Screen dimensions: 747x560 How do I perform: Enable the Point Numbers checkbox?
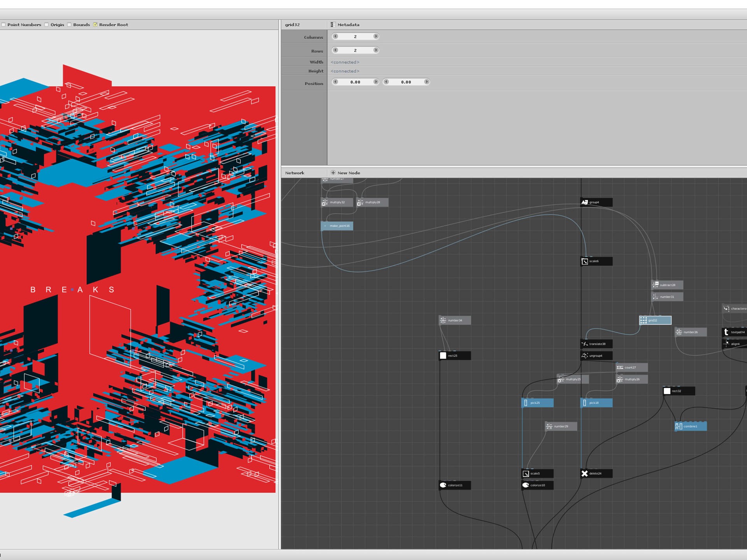pos(4,24)
